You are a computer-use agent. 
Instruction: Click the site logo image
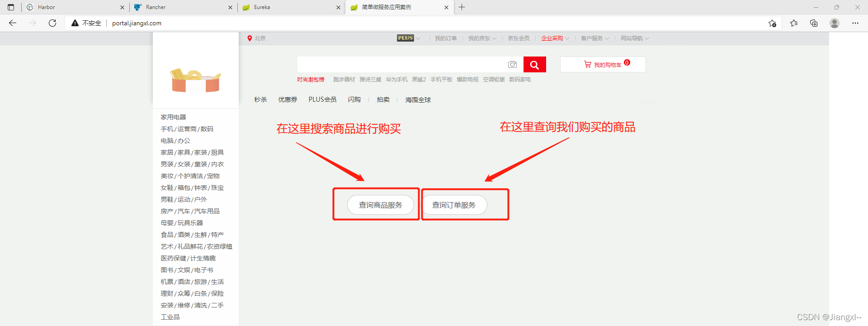[195, 80]
